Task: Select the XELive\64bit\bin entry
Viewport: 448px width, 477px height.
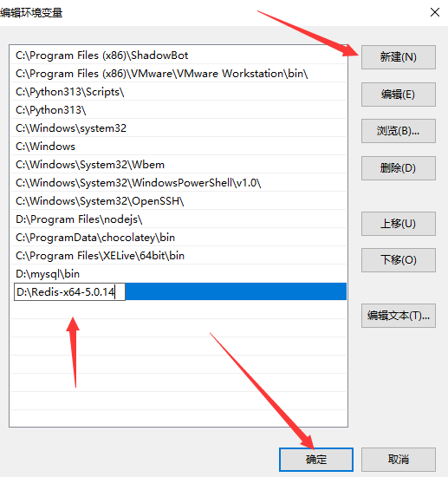Action: tap(179, 256)
